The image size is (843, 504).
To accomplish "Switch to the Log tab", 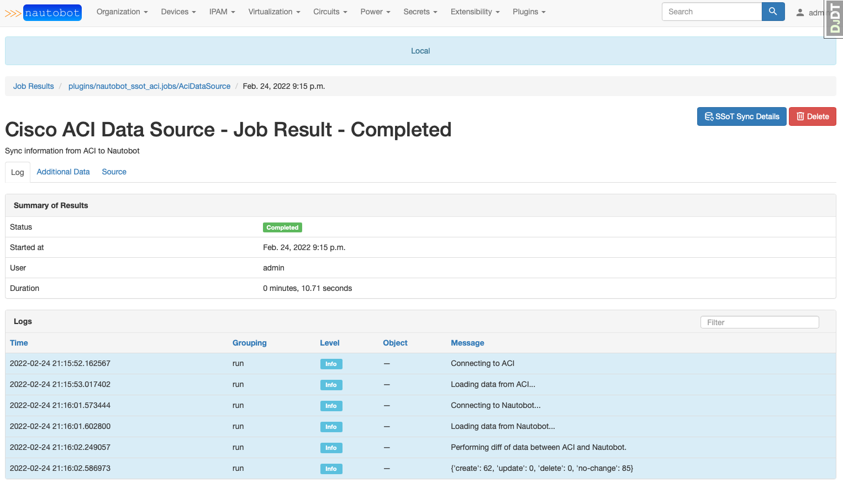I will pos(18,172).
